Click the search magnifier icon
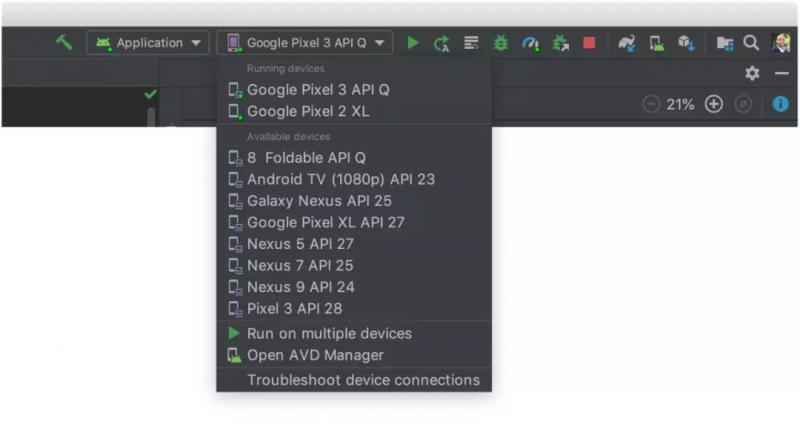The image size is (800, 424). coord(751,43)
